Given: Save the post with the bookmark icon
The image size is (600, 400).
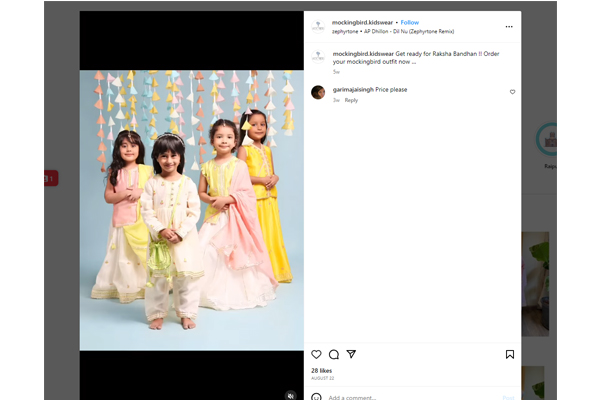Looking at the screenshot, I should (x=509, y=354).
